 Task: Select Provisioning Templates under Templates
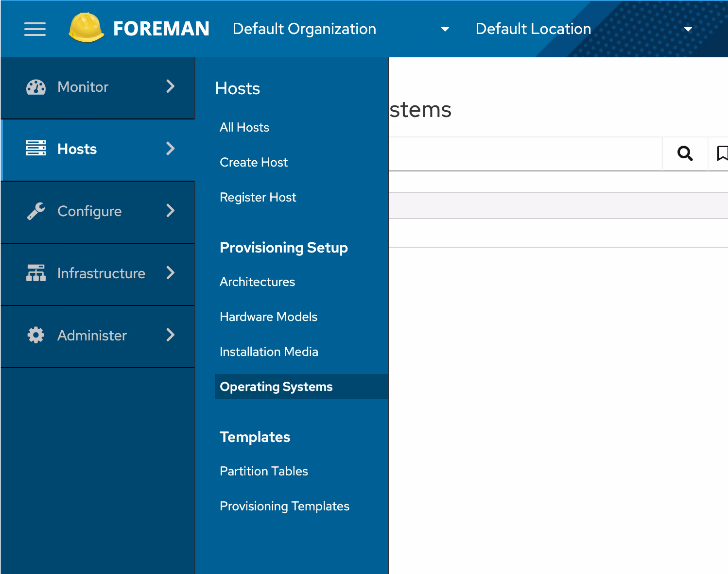click(284, 506)
